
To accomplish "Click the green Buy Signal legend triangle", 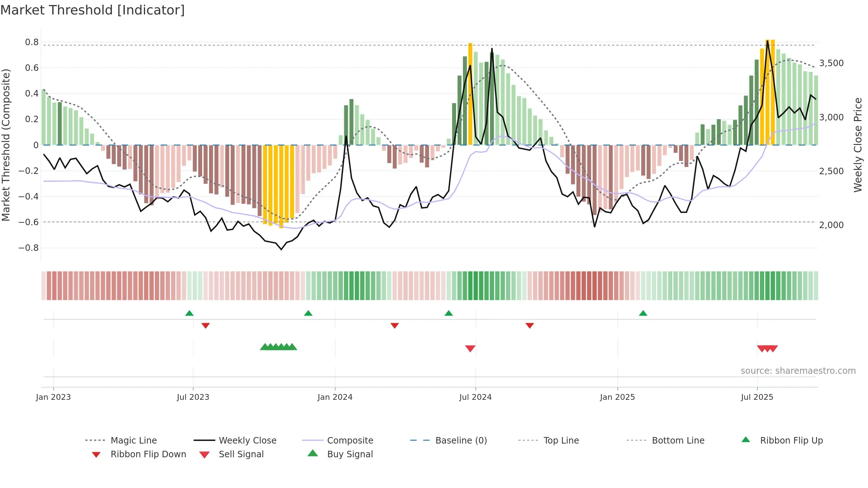I will 312,453.
